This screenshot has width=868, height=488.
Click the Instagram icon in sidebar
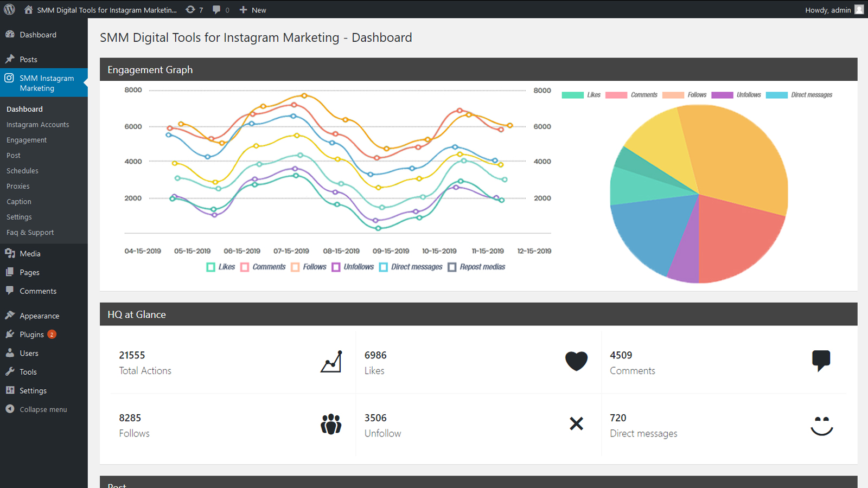coord(9,78)
